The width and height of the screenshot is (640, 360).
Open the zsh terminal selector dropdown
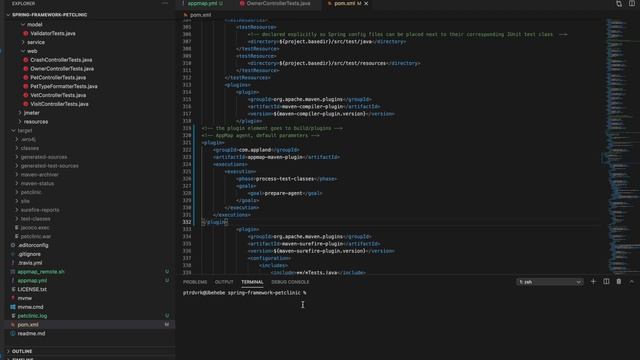click(549, 282)
